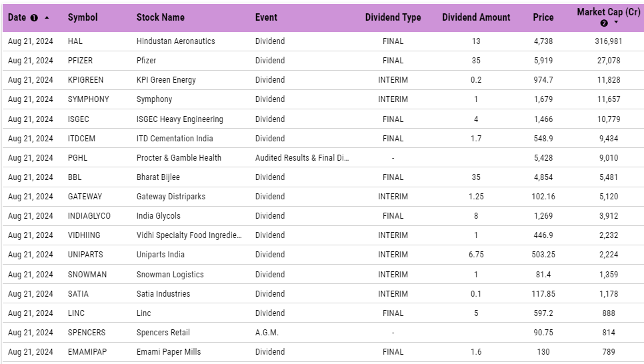Click Procter & Gamble Health stock name
Viewport: 644px width, 364px height.
coord(179,158)
